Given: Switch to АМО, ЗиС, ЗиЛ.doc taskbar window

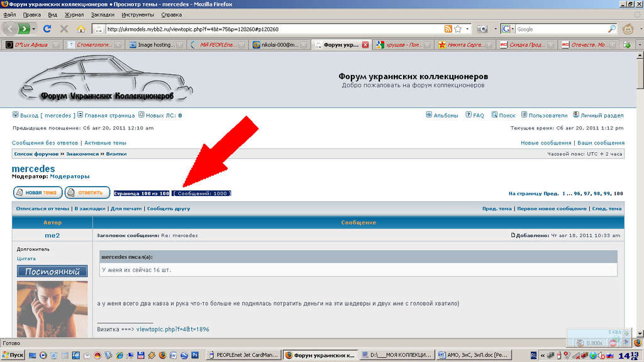Looking at the screenshot, I should (473, 355).
